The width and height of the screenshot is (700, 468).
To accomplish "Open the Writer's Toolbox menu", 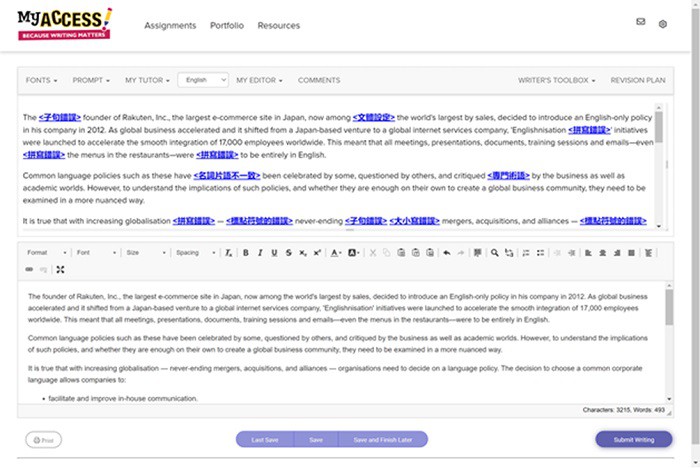I will pos(556,80).
